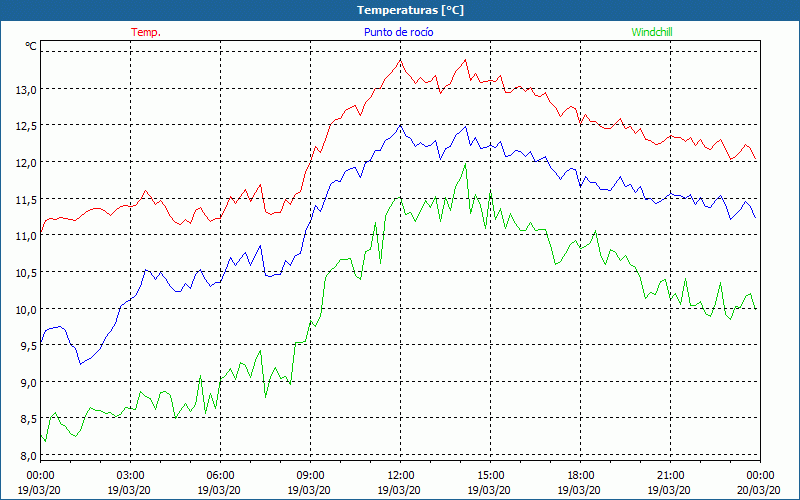Click the 12:00 time axis label

tap(401, 476)
